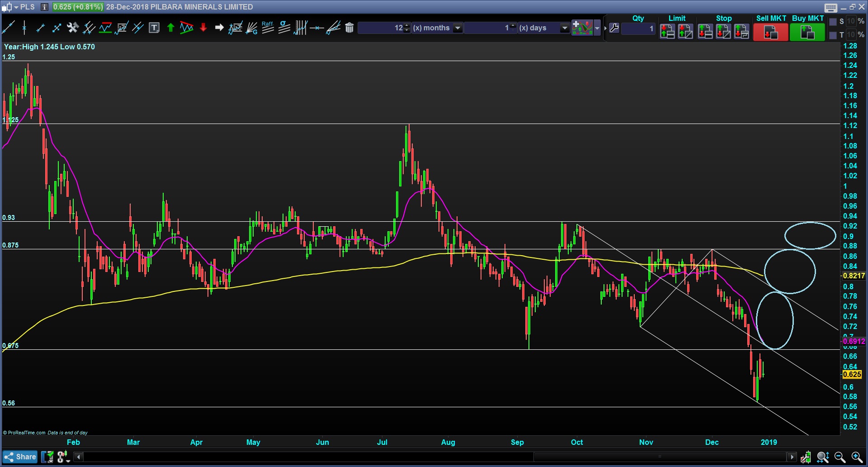Enable the T target checkbox
This screenshot has width=868, height=467.
[x=833, y=35]
